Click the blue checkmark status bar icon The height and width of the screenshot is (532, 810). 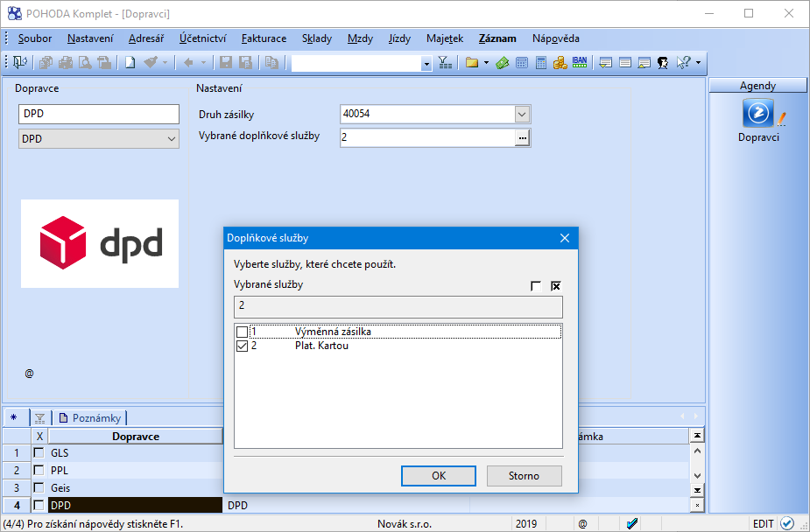[x=631, y=524]
